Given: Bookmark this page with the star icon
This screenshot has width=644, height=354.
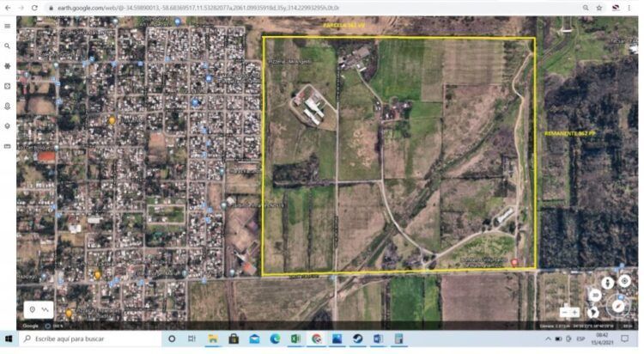Looking at the screenshot, I should point(586,8).
